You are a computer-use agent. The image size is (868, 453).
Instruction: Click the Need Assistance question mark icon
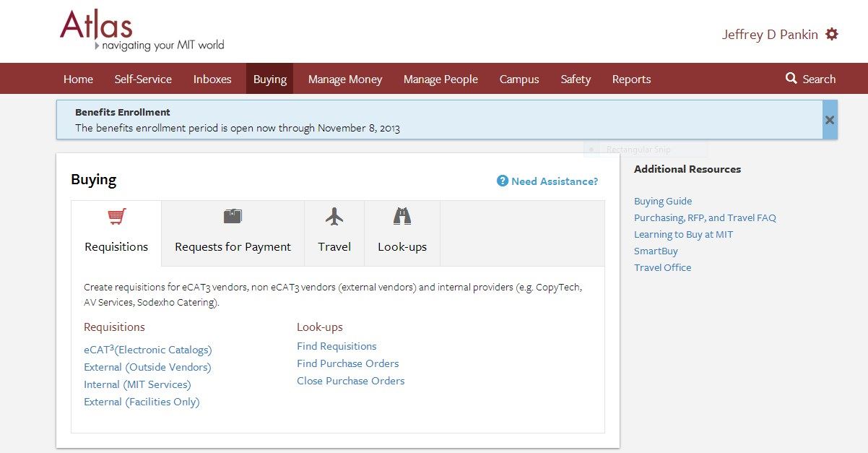click(x=503, y=181)
